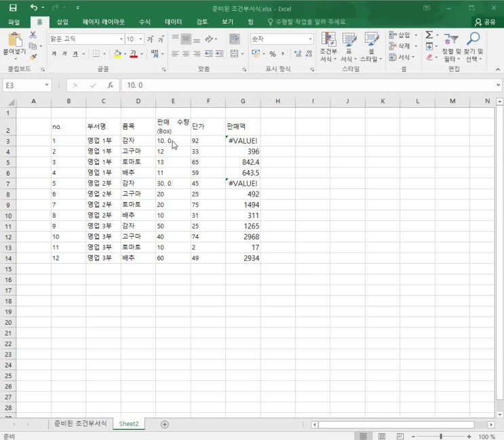Screen dimensions: 504x440
Task: Decrease font size with smaller 가 icon
Action: coord(161,39)
